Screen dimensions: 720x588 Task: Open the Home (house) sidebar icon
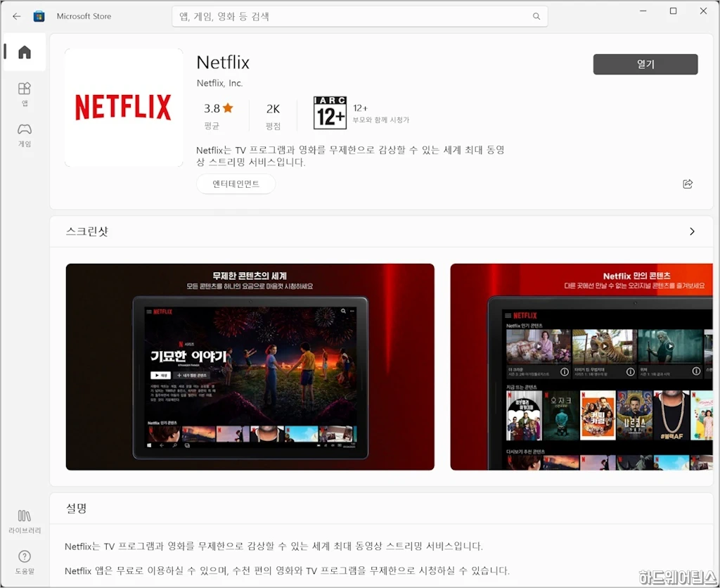click(x=25, y=52)
